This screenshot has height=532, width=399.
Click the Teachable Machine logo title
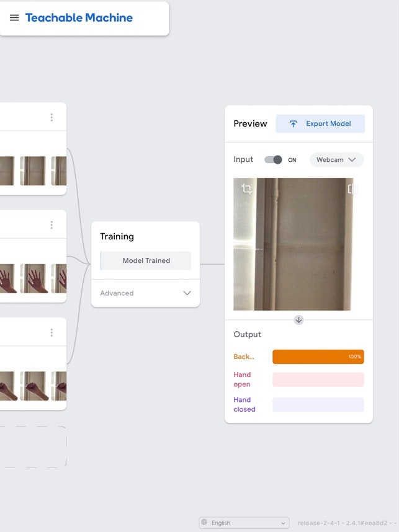[x=79, y=17]
